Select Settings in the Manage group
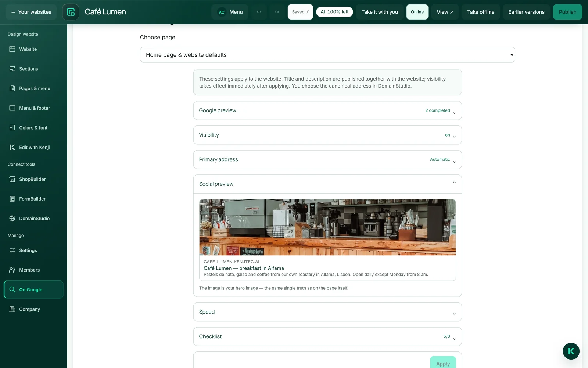This screenshot has height=368, width=588. [33, 250]
